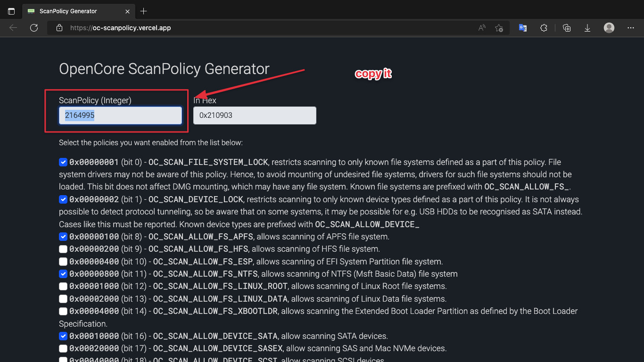Click the In Hex value field

(255, 115)
